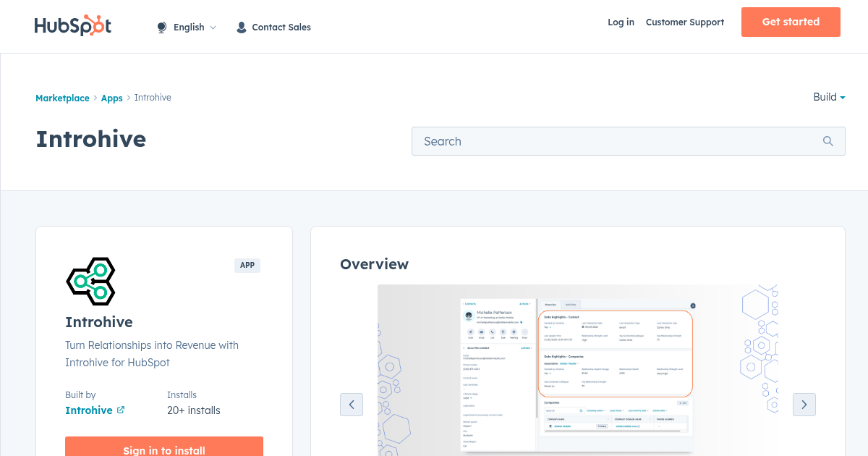Click the search magnifier icon
This screenshot has width=868, height=456.
click(x=828, y=141)
